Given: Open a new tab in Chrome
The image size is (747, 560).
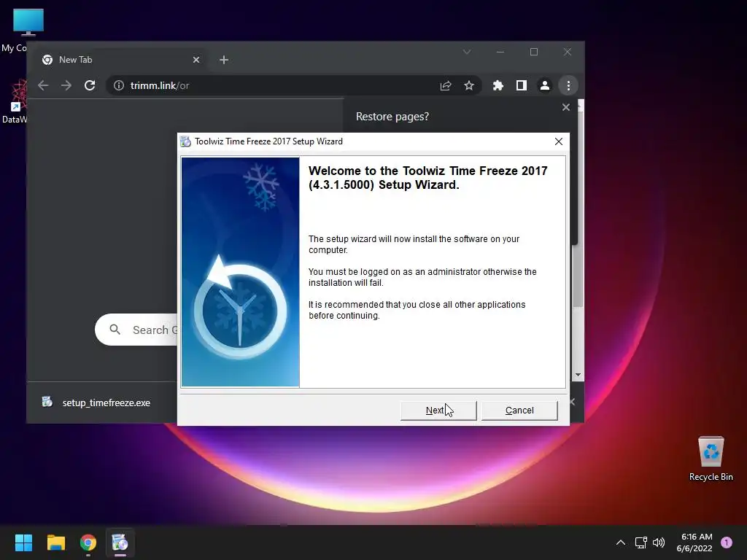Looking at the screenshot, I should pyautogui.click(x=224, y=60).
